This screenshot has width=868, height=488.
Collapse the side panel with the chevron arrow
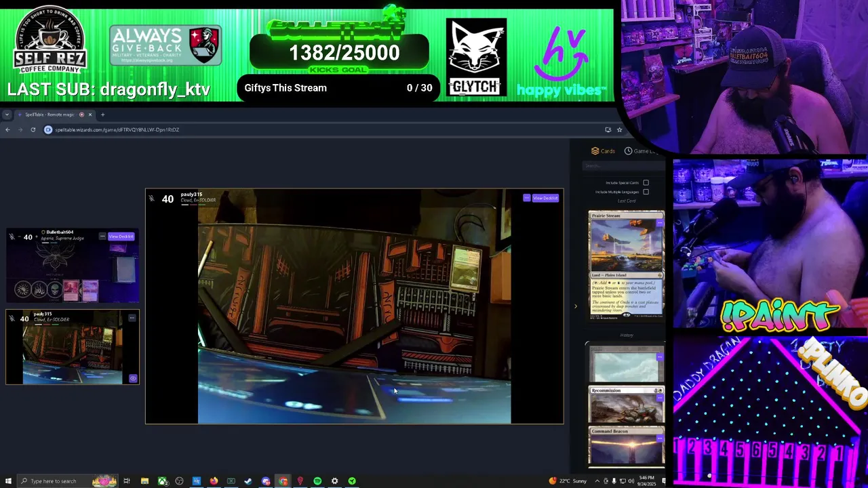click(576, 306)
